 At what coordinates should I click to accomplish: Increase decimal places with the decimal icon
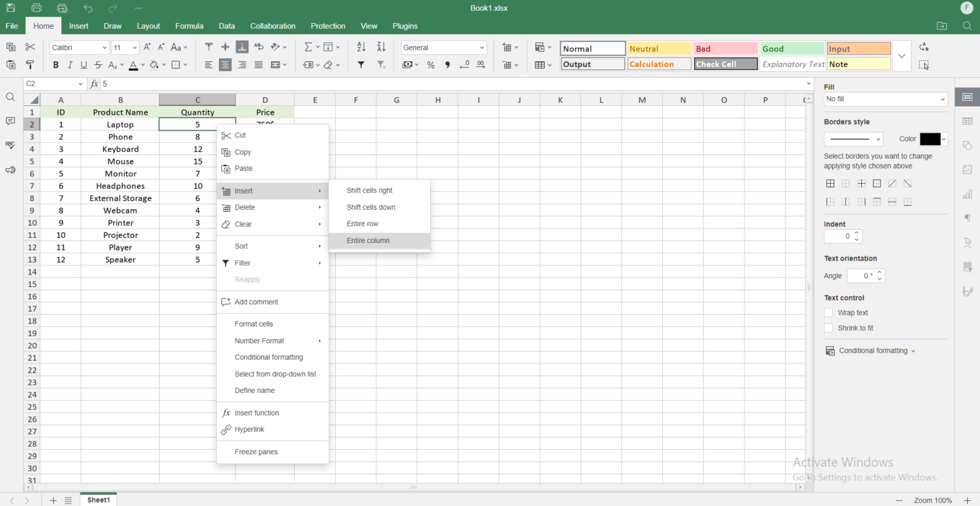(x=480, y=64)
